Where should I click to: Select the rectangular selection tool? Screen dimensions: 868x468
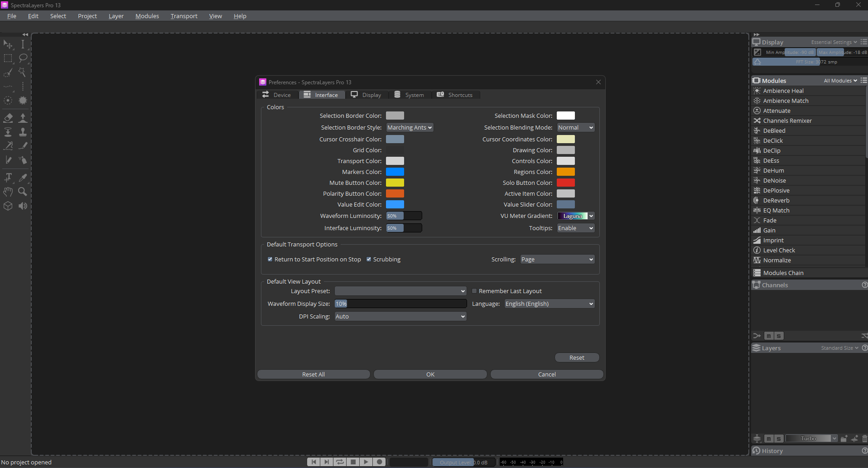click(8, 58)
